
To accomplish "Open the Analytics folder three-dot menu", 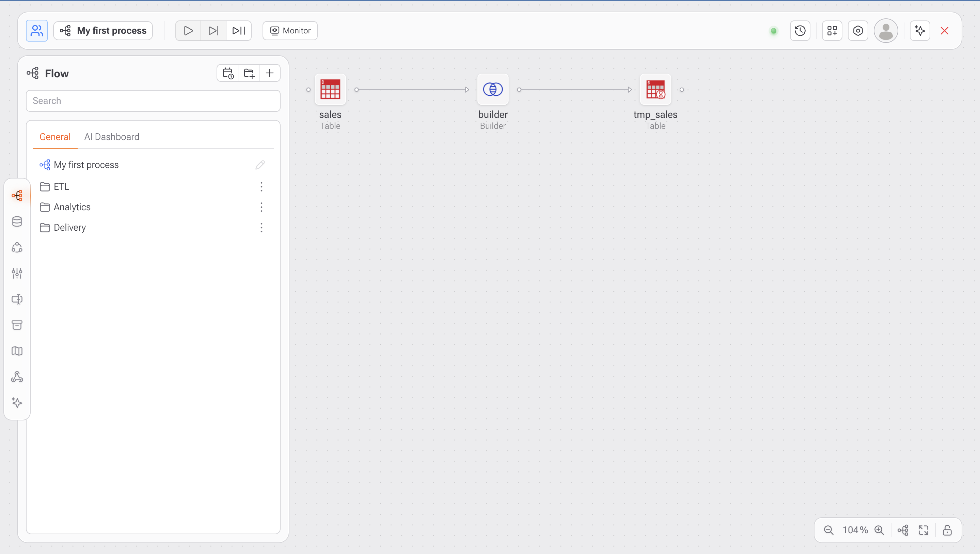I will point(262,207).
